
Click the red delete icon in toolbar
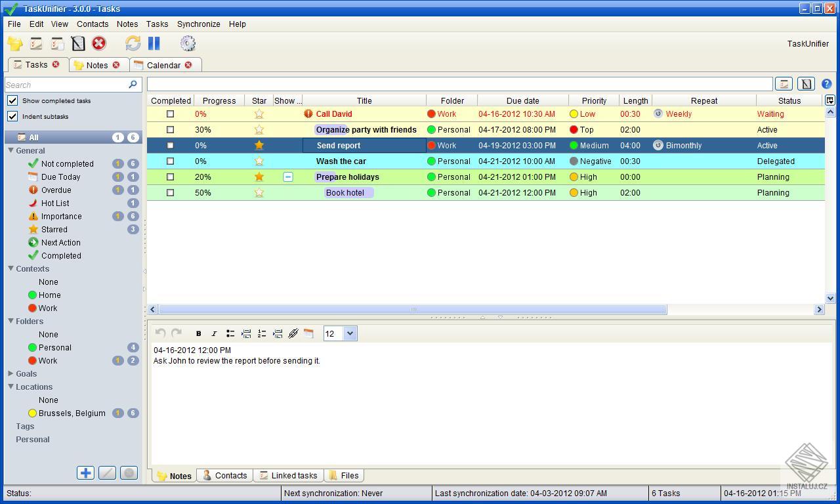(x=98, y=43)
